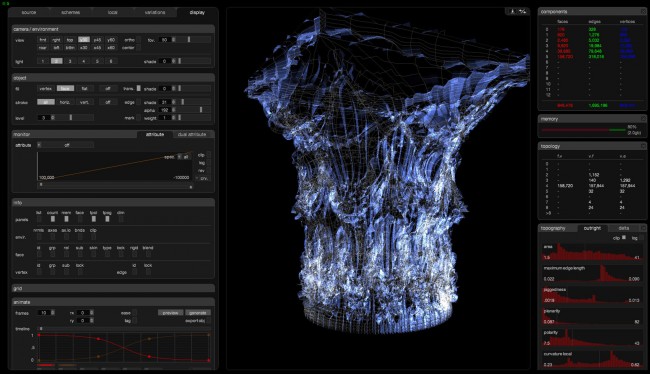Click the stroke alpha slider
Screen dimensions: 650x374
(x=193, y=110)
